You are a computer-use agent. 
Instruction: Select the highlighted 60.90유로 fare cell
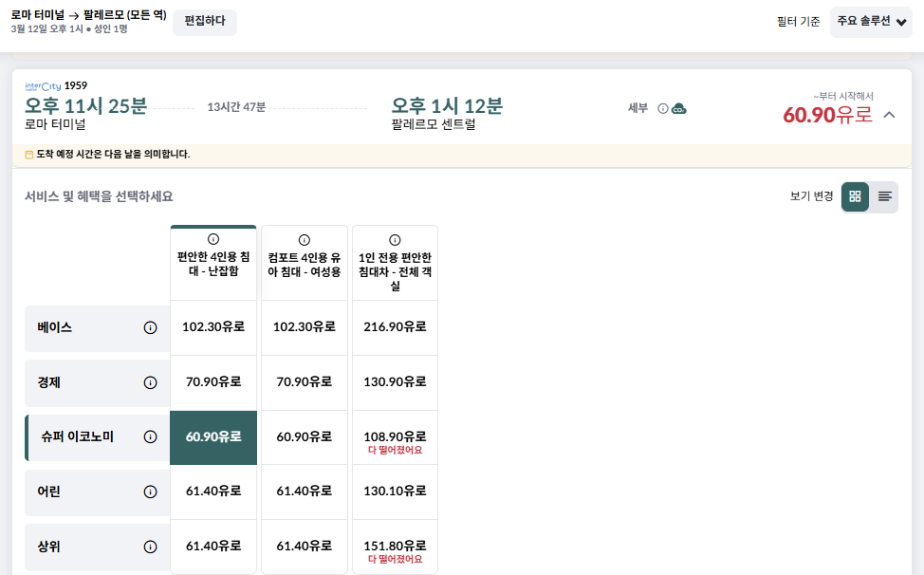(x=213, y=437)
